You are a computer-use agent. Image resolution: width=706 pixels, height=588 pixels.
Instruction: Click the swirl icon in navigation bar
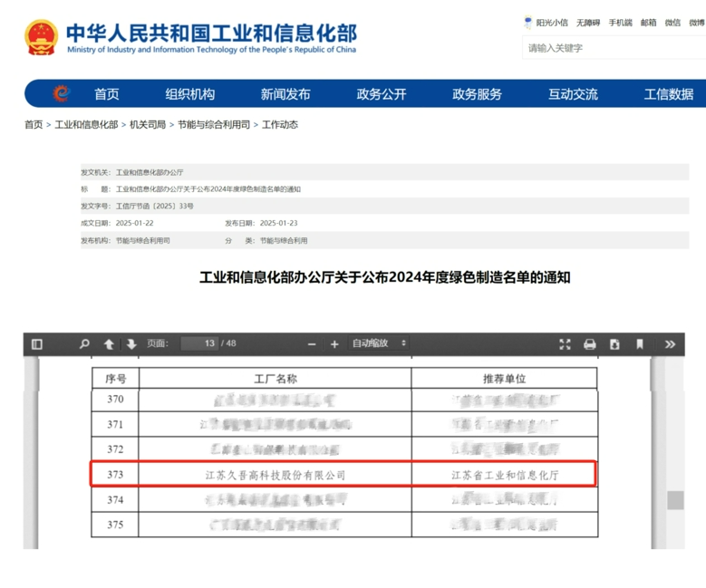pos(62,93)
